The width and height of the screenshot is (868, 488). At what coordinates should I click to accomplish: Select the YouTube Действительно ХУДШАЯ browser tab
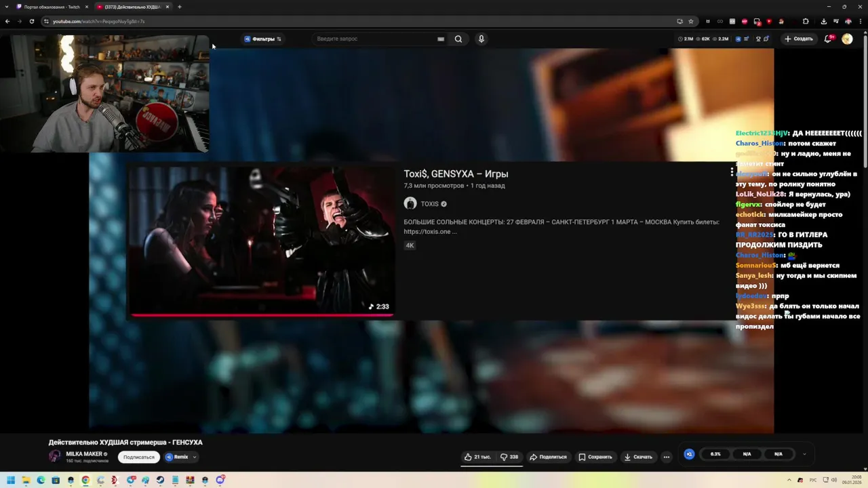[x=132, y=7]
